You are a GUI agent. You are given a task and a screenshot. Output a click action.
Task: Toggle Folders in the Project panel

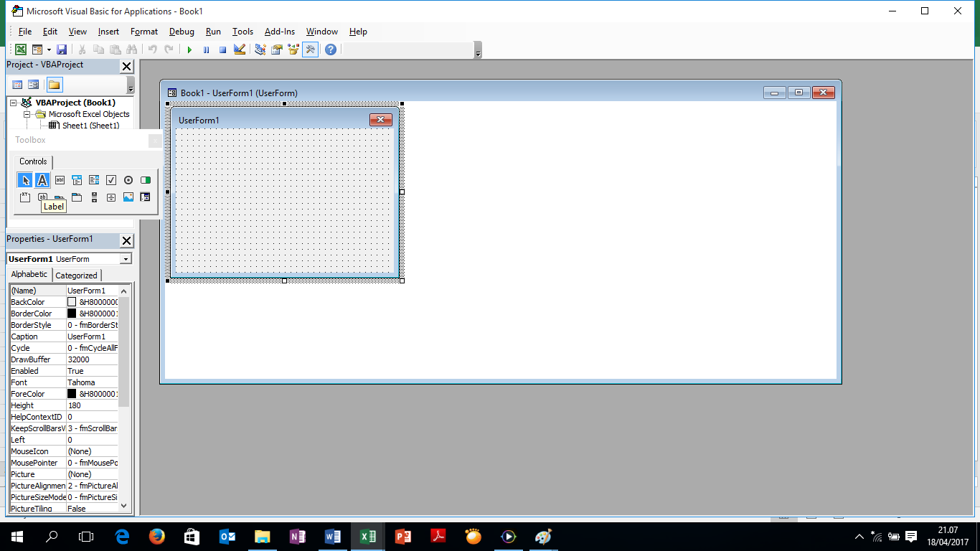[55, 85]
